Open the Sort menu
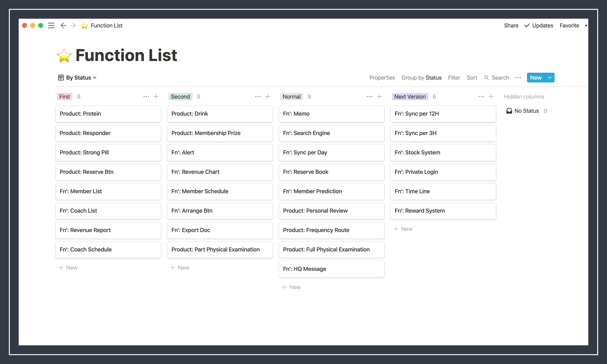The width and height of the screenshot is (607, 364). (472, 78)
